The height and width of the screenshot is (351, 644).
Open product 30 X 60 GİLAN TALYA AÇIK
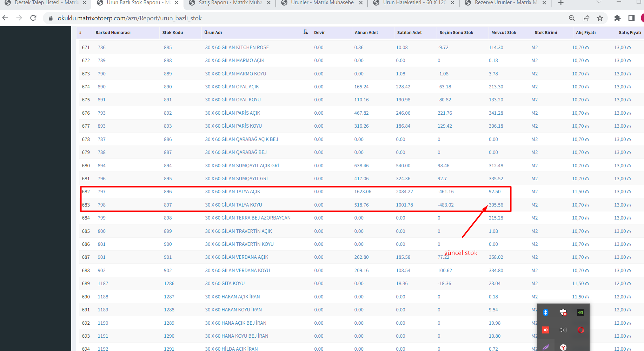(232, 192)
